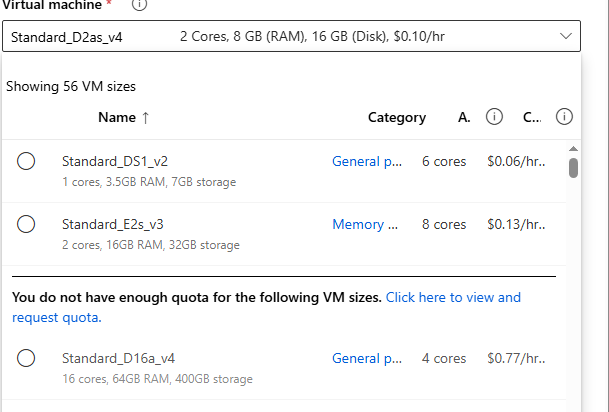Open General purpose link for Standard_D16a_v4

point(356,358)
